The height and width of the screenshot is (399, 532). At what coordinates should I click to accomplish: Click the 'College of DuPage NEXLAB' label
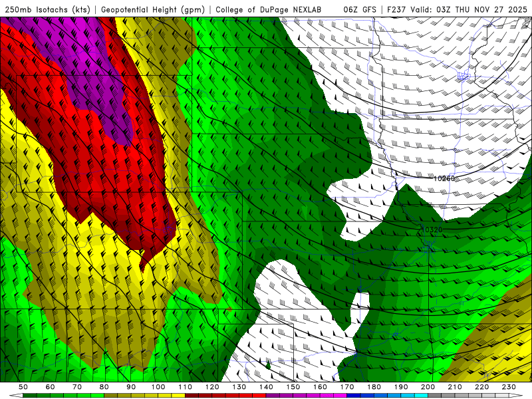(x=268, y=9)
